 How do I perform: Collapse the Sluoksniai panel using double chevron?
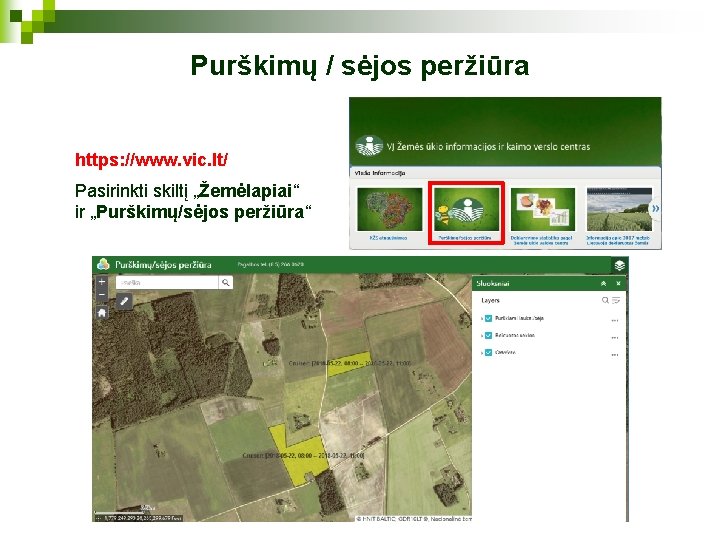[x=603, y=284]
